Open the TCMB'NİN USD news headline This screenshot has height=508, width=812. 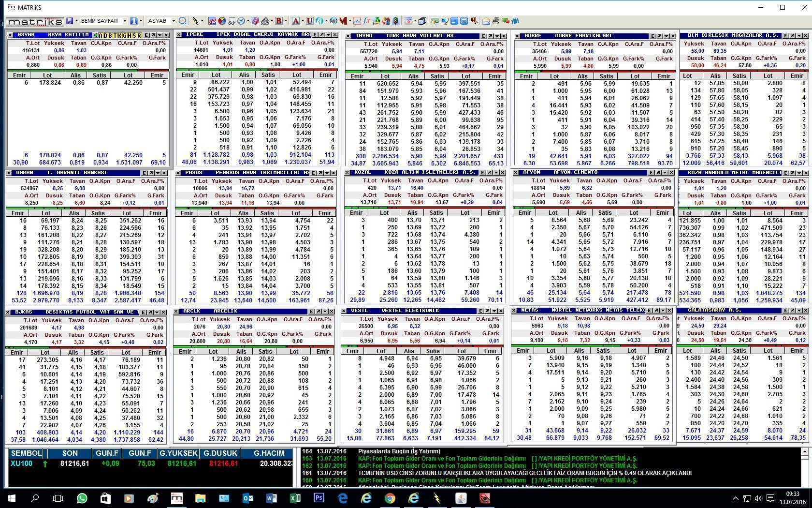pos(524,473)
